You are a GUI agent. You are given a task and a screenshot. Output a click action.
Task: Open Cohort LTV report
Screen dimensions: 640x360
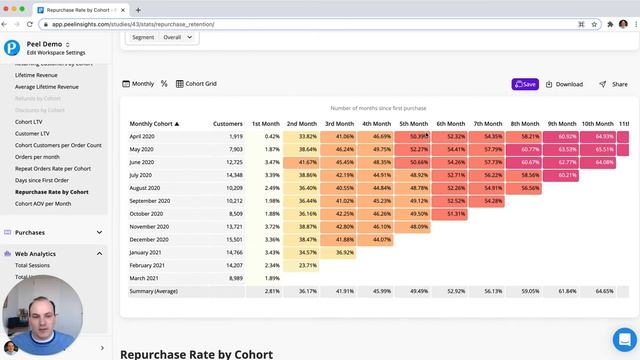pyautogui.click(x=29, y=122)
